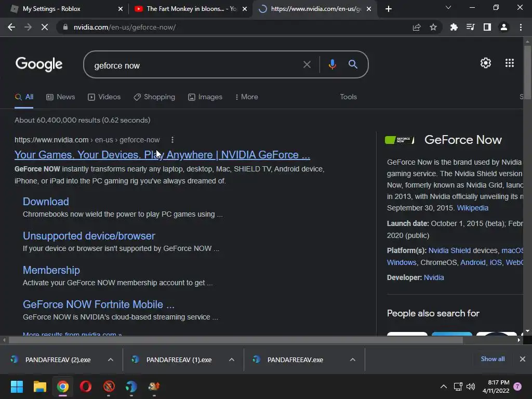This screenshot has width=532, height=399.
Task: Select the News search tab
Action: 61,97
